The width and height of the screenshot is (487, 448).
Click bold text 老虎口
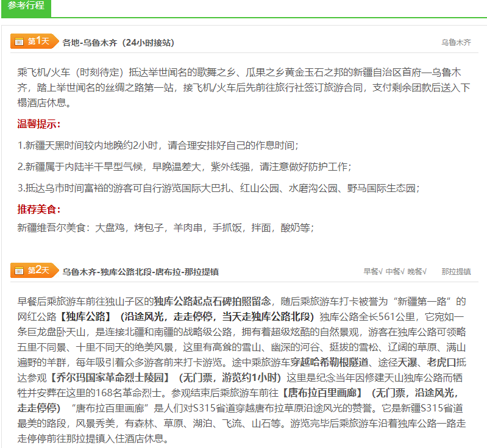[x=441, y=362]
